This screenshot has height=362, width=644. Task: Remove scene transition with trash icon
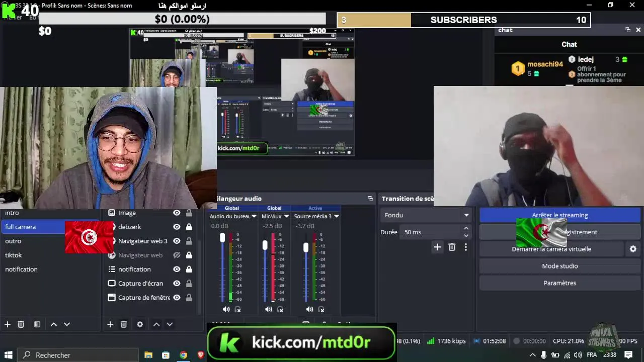[x=452, y=247]
